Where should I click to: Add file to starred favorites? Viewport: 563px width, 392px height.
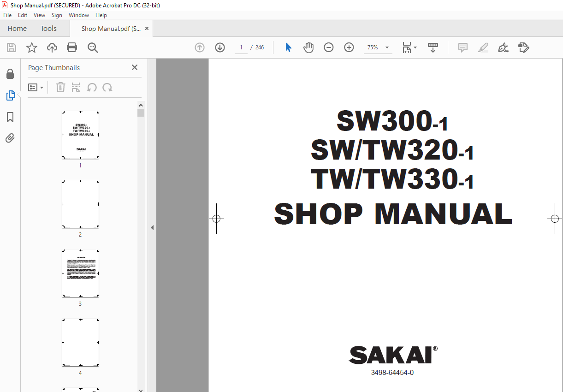tap(32, 48)
